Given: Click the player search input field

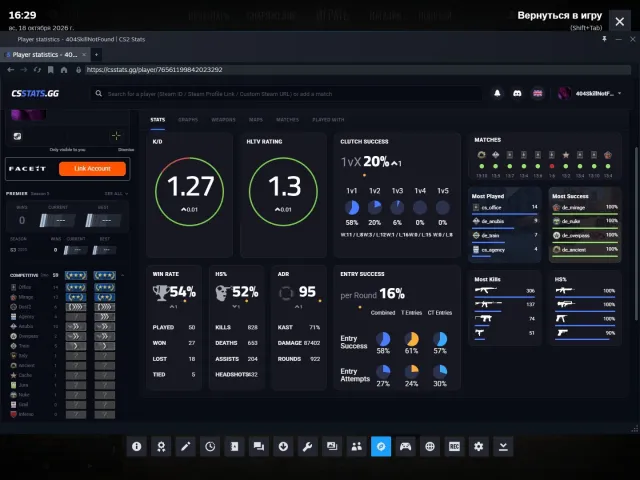Looking at the screenshot, I should (286, 94).
